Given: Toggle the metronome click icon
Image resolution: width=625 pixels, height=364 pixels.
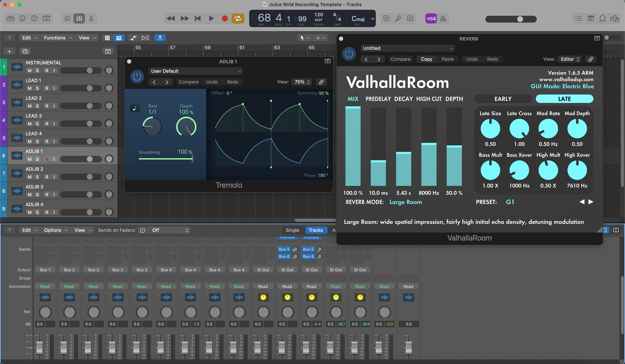Looking at the screenshot, I should (x=443, y=19).
